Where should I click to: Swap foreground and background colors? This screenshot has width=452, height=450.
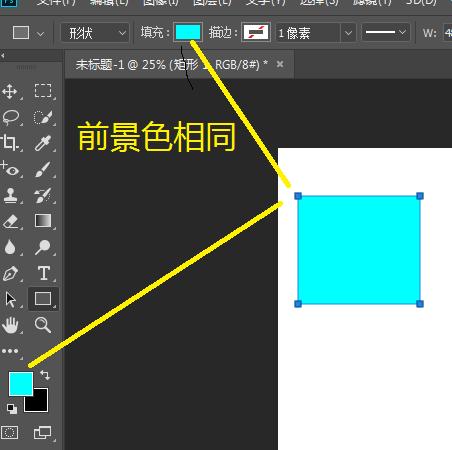pyautogui.click(x=45, y=375)
